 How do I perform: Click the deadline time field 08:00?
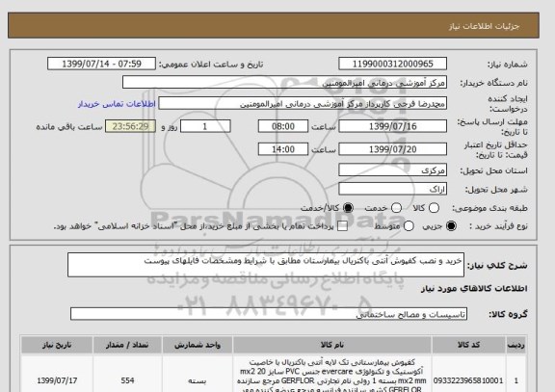pyautogui.click(x=283, y=126)
